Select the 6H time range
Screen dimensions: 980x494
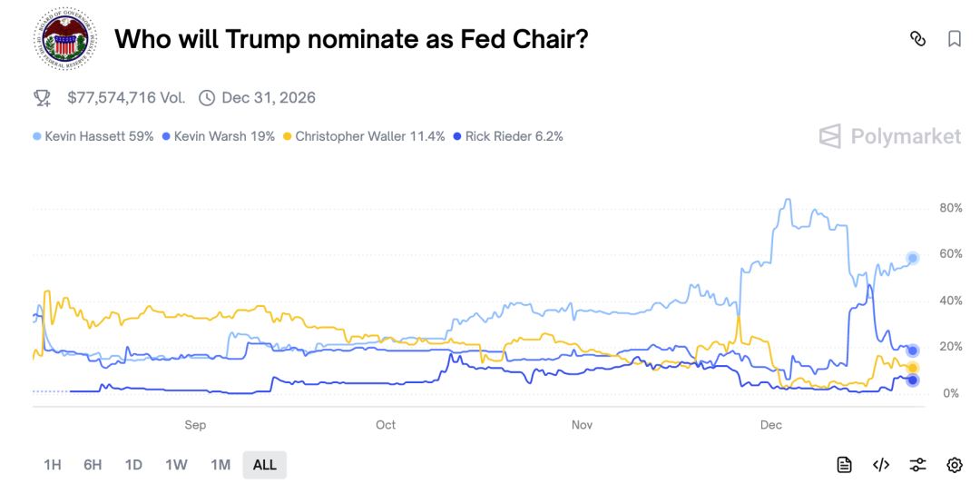tap(93, 465)
